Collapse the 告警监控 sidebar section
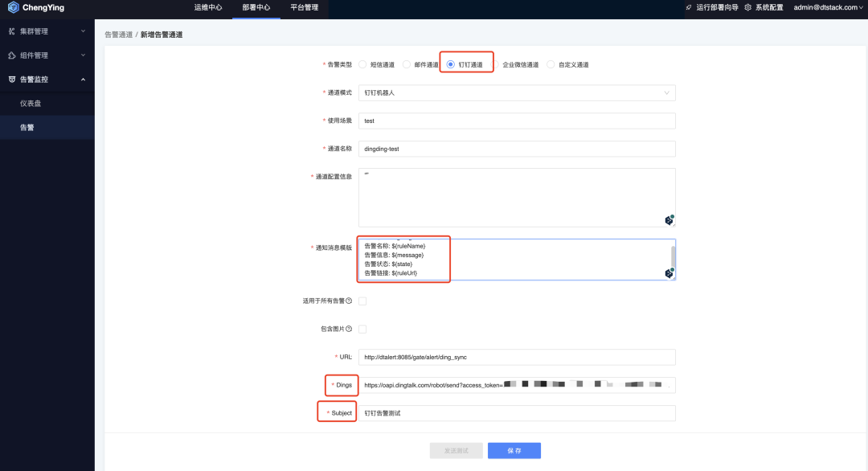 (x=47, y=79)
